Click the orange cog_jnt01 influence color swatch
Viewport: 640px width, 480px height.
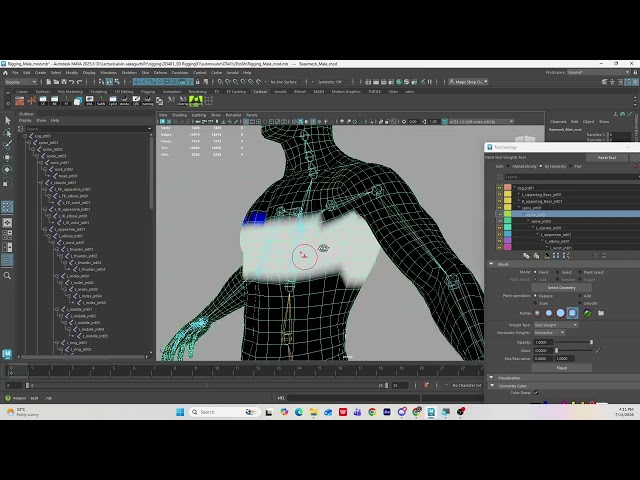pos(508,187)
